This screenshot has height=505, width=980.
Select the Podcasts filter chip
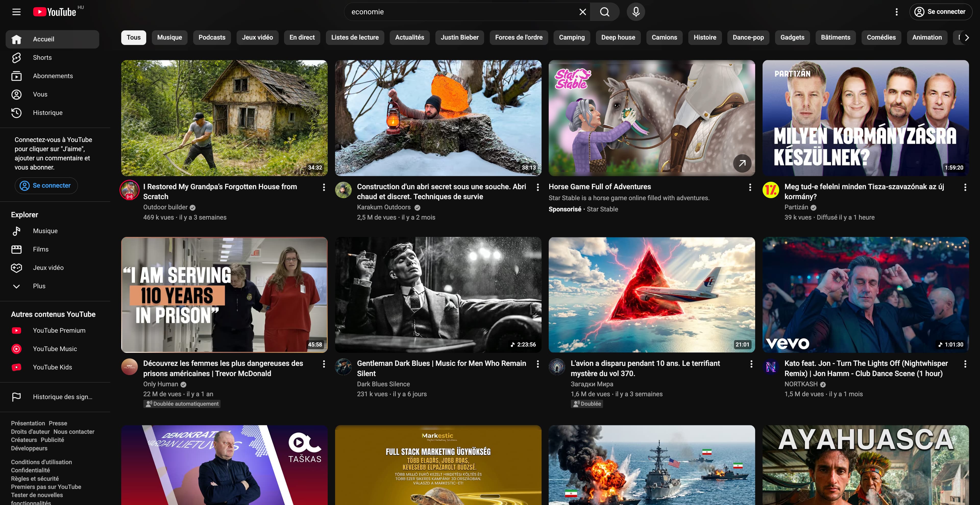tap(212, 37)
